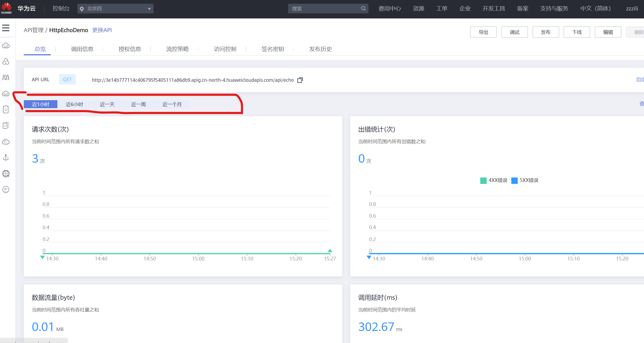Open the globe network sidebar icon
Viewport: 644px width, 343px height.
(x=6, y=174)
